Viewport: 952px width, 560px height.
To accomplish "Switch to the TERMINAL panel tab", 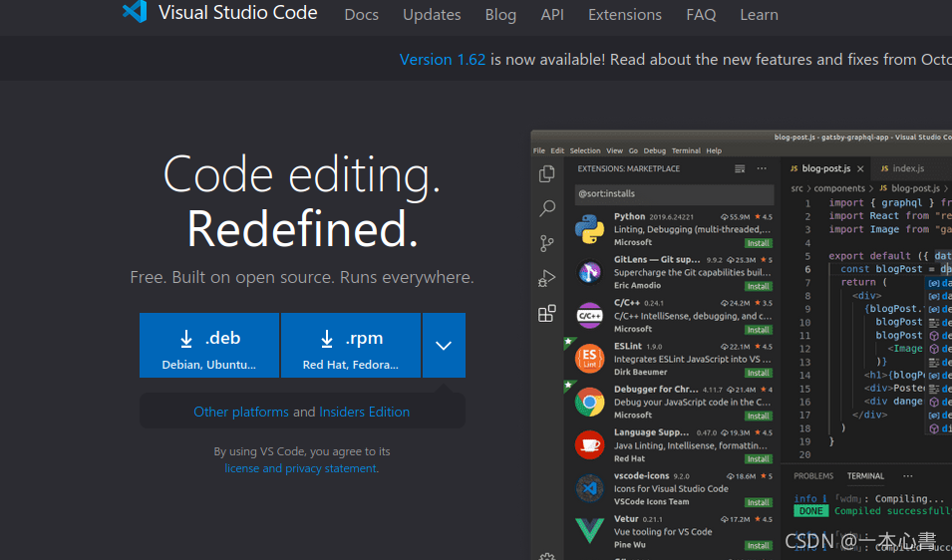I will coord(866,476).
